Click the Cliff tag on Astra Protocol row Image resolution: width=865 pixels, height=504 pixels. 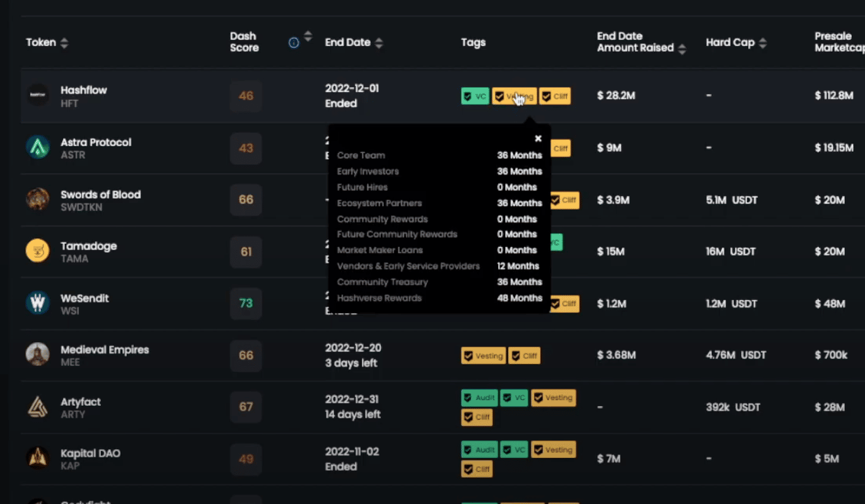(x=560, y=149)
